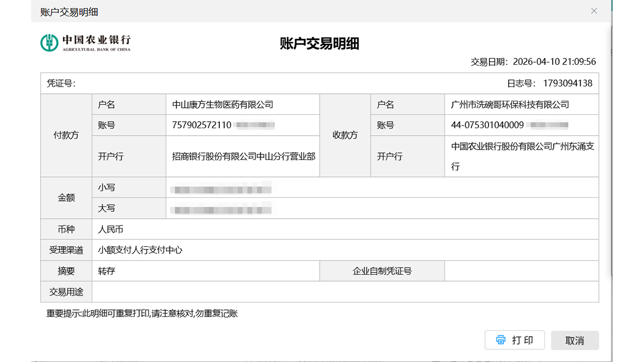Click the 打印 button label text

point(522,340)
